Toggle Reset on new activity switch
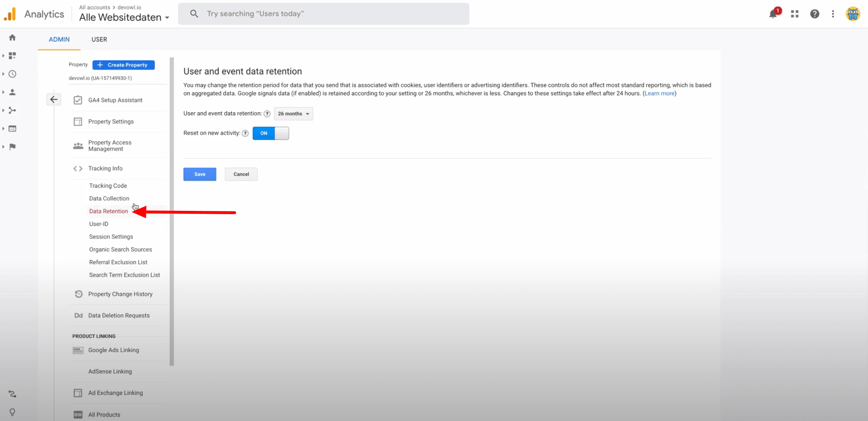 tap(271, 133)
